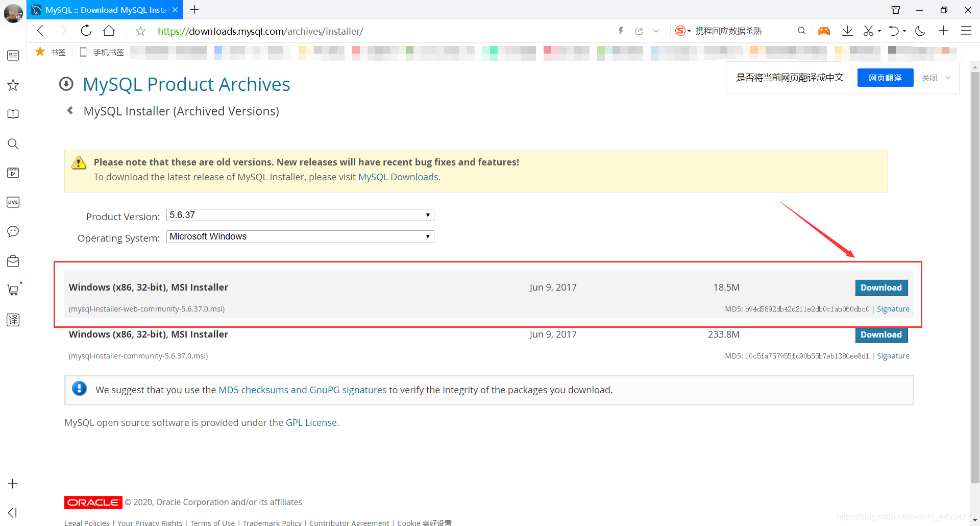Open the browser home page icon
The width and height of the screenshot is (980, 526).
pos(109,31)
